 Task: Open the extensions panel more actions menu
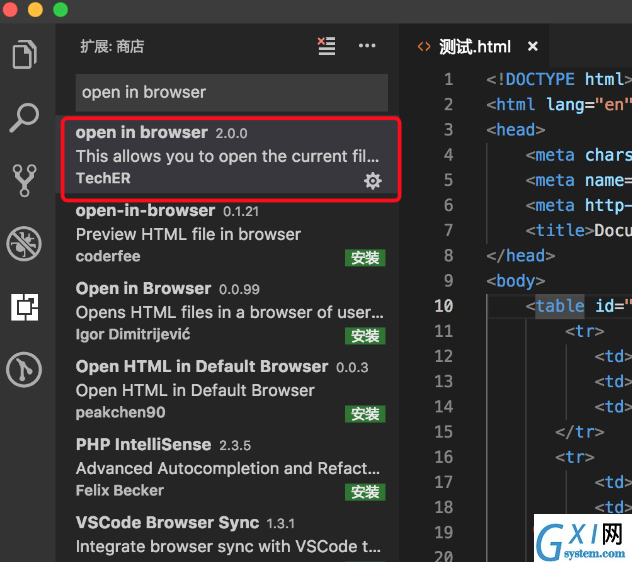367,46
